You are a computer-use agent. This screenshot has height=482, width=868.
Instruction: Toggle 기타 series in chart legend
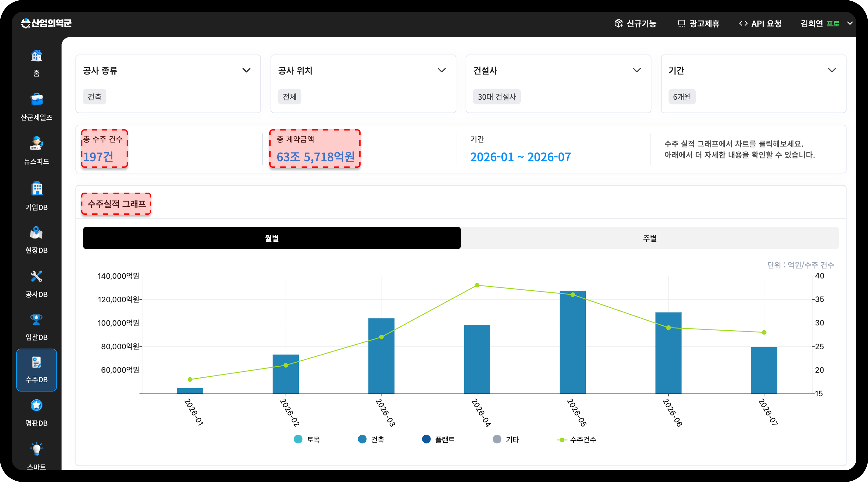coord(506,439)
